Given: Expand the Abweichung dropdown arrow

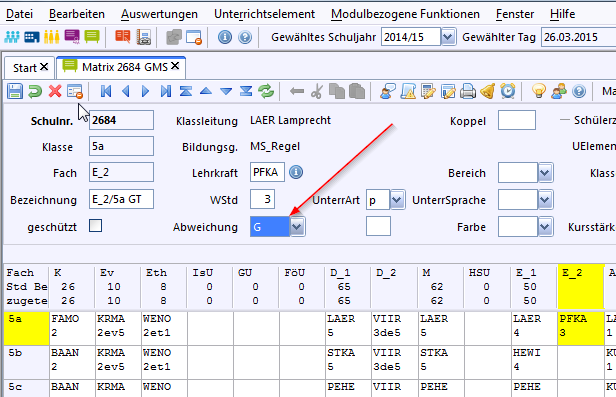Looking at the screenshot, I should [x=297, y=227].
